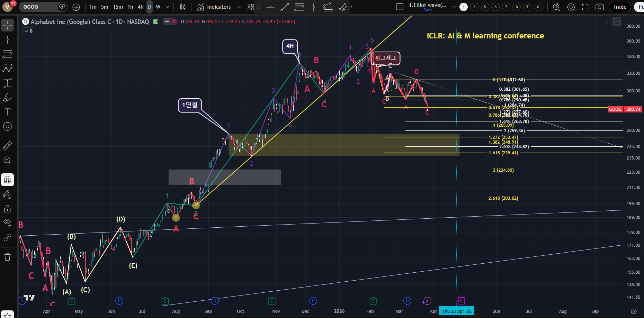
Task: Open the Text tool in left toolbar
Action: pos(7,112)
